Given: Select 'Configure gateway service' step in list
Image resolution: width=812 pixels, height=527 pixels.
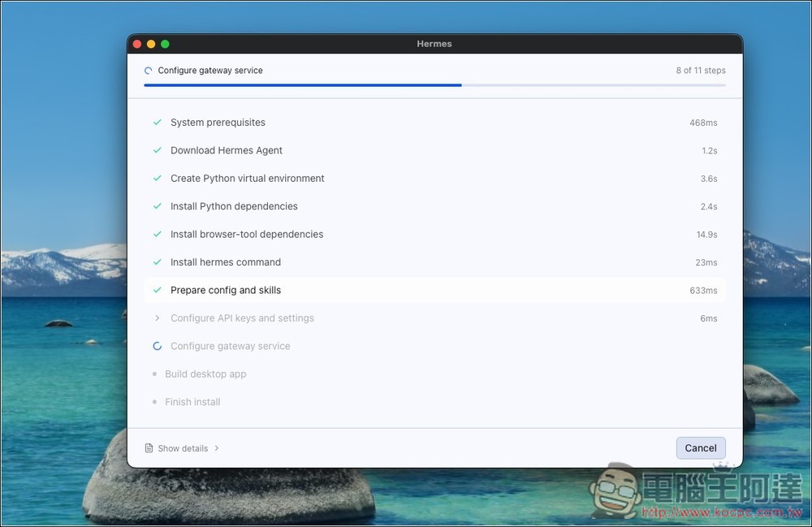Looking at the screenshot, I should [435, 346].
